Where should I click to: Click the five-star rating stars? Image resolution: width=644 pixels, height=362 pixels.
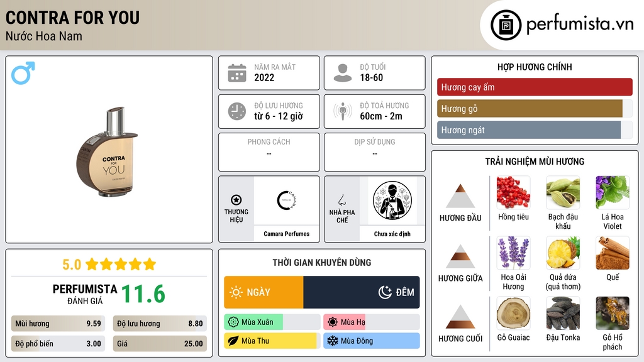click(x=121, y=264)
